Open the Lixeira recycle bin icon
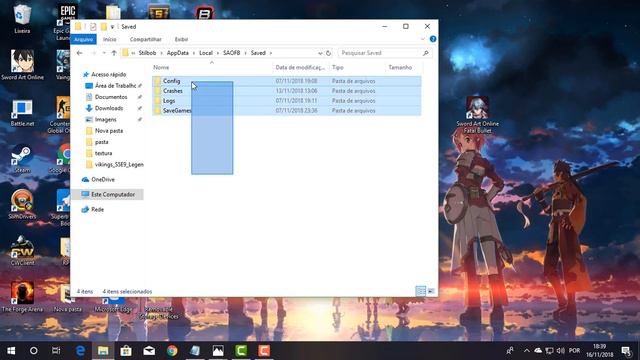640x360 pixels. (x=22, y=19)
